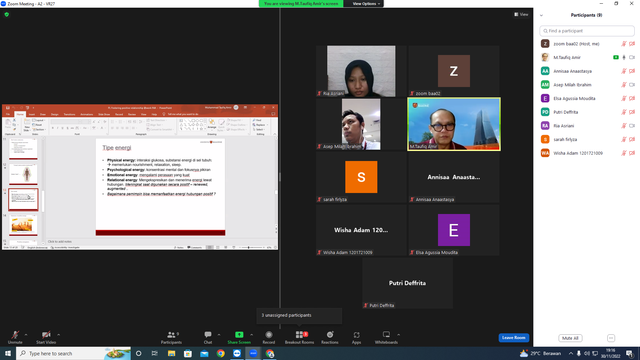Expand chat options arrow

pyautogui.click(x=219, y=335)
